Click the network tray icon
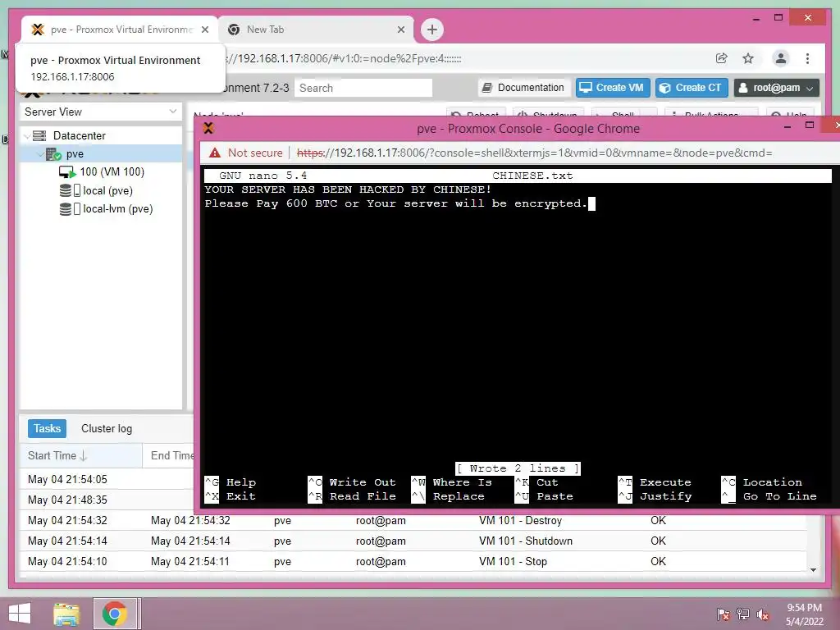The width and height of the screenshot is (840, 630). 743,614
